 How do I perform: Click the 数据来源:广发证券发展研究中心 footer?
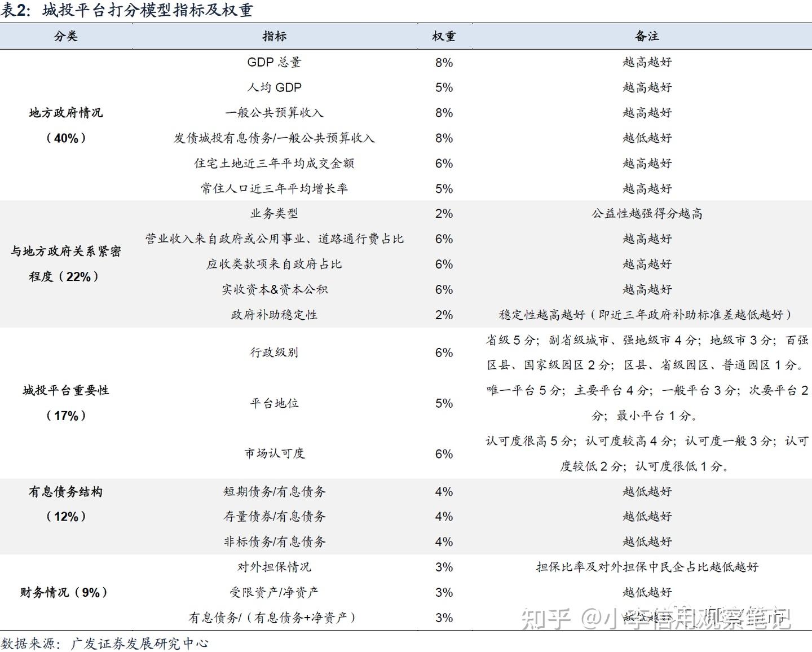tap(105, 644)
